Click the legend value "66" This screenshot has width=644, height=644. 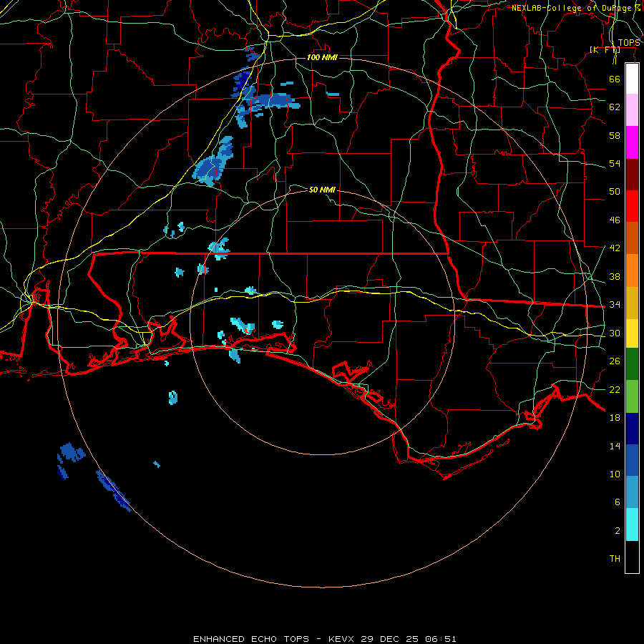(615, 79)
